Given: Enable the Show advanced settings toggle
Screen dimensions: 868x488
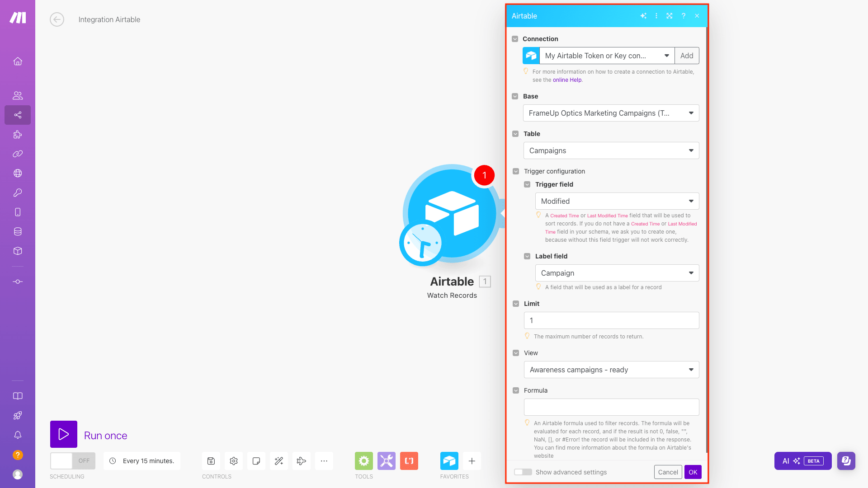Looking at the screenshot, I should point(523,472).
